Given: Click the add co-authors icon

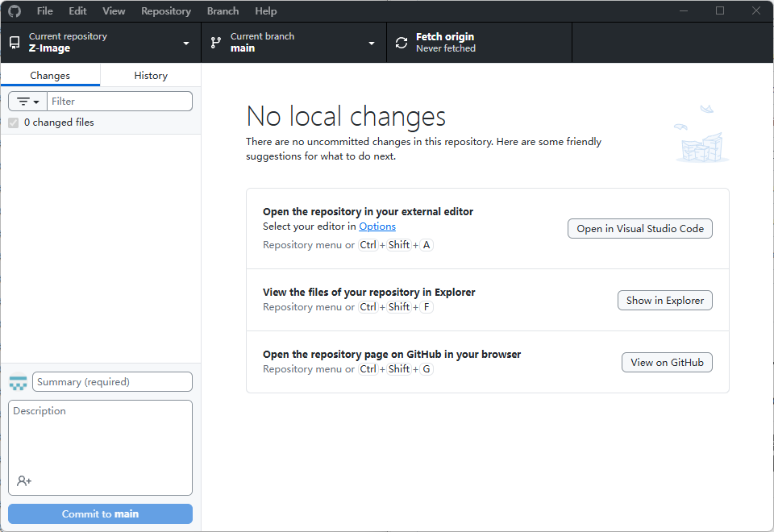Looking at the screenshot, I should (x=24, y=481).
